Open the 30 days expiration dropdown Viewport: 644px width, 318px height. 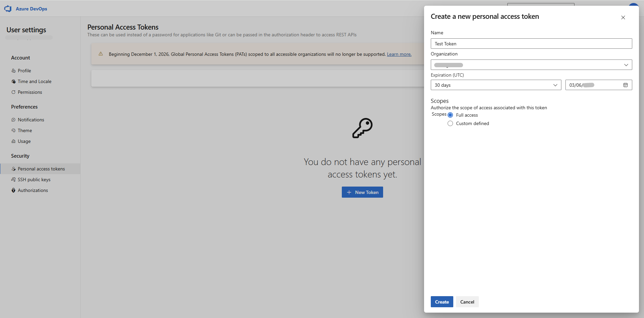click(496, 85)
